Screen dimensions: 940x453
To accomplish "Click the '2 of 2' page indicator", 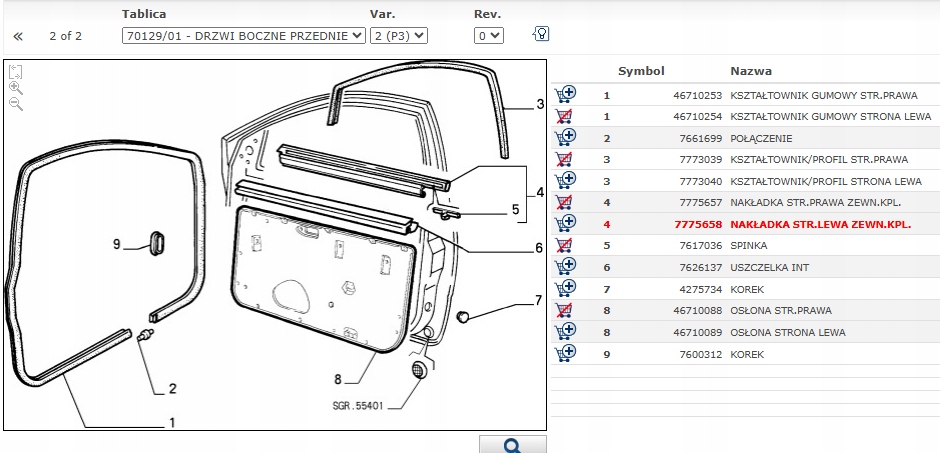I will tap(65, 36).
